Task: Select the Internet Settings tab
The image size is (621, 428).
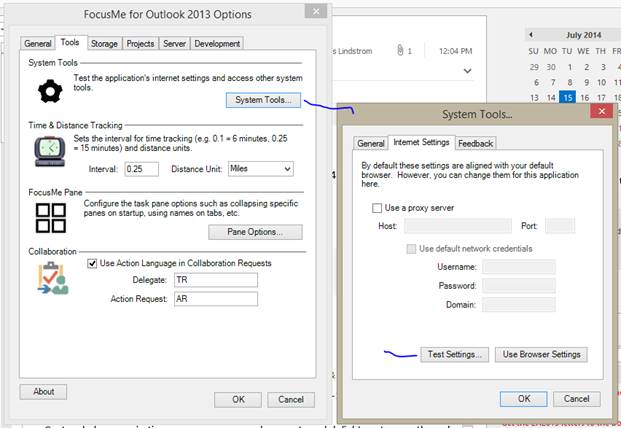Action: [421, 142]
